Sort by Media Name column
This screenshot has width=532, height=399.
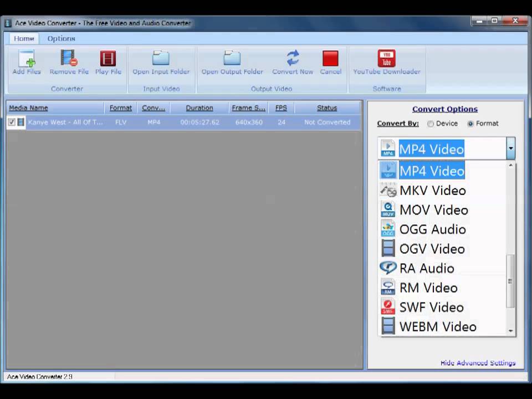click(55, 108)
